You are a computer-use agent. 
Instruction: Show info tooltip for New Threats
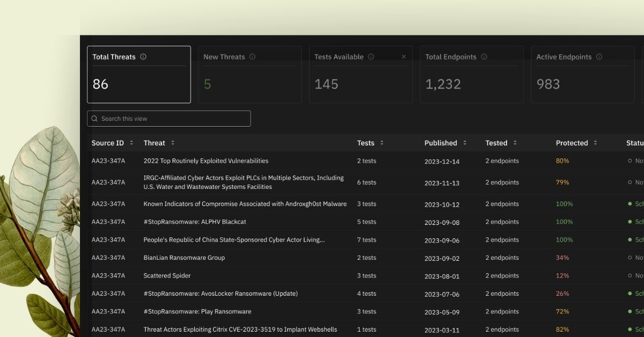(x=252, y=57)
